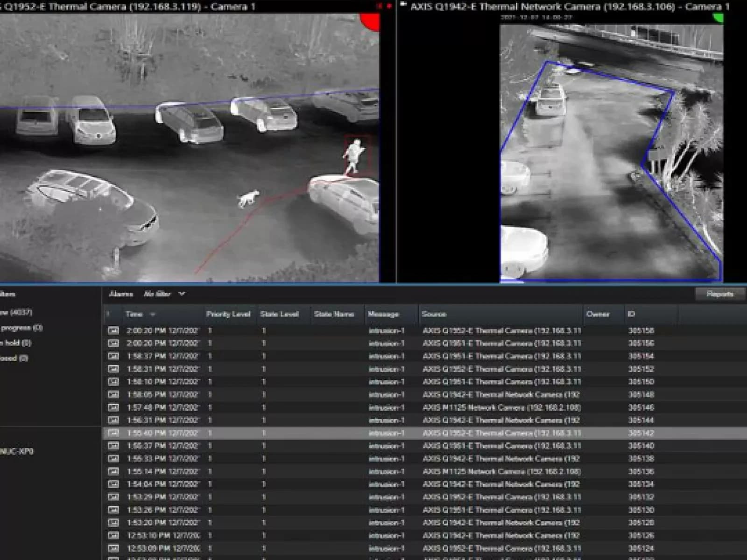Click alarm icon for ID 305134 row

pos(113,484)
